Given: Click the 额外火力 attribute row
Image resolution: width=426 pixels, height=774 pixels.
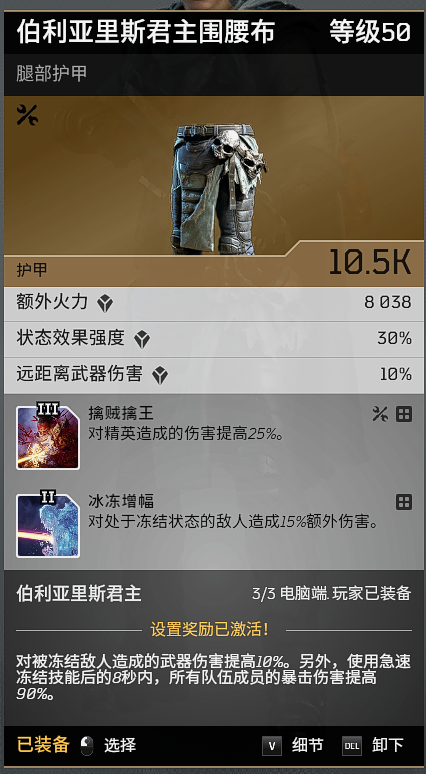Looking at the screenshot, I should (213, 303).
